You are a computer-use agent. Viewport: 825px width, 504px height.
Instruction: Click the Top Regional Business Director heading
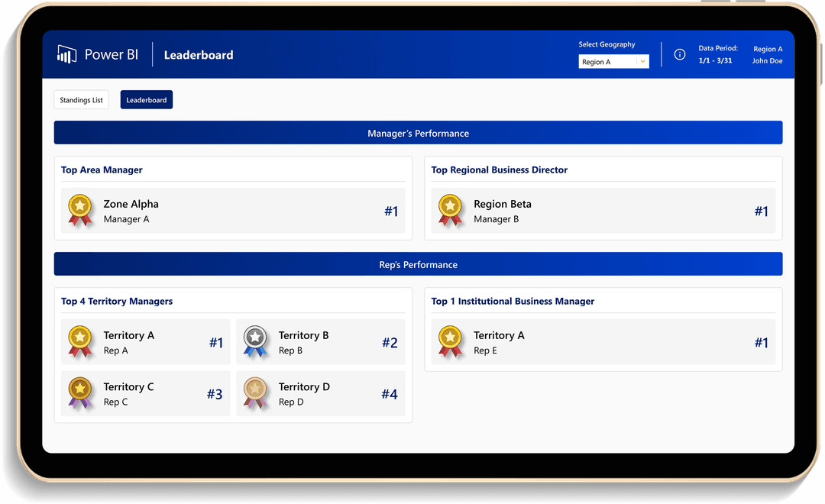(499, 170)
